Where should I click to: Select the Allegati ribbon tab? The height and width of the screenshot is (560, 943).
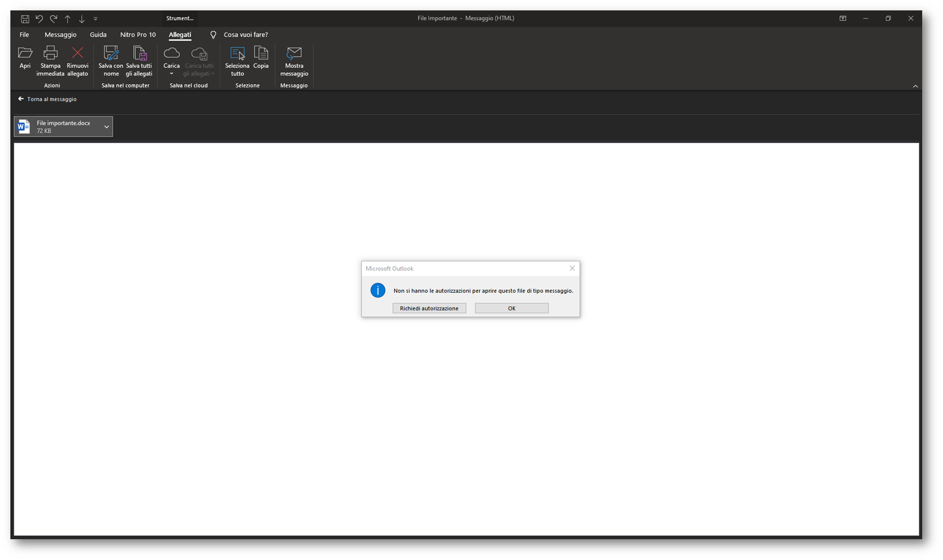[x=180, y=35]
